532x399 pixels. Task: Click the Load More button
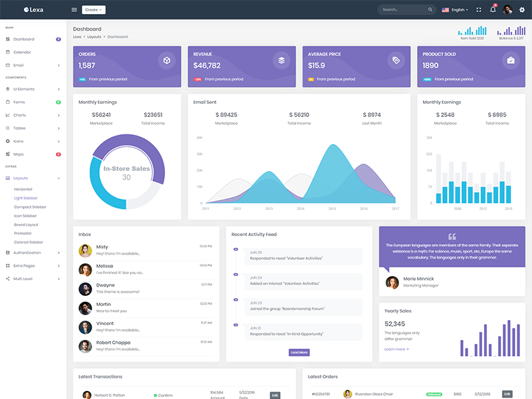click(x=299, y=352)
